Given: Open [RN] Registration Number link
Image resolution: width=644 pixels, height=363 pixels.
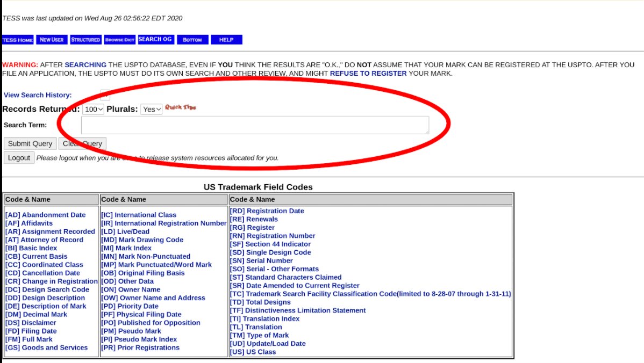Looking at the screenshot, I should tap(273, 236).
